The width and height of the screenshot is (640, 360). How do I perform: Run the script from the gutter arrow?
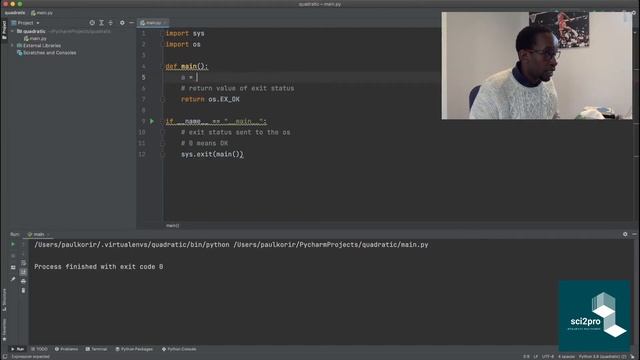point(152,121)
